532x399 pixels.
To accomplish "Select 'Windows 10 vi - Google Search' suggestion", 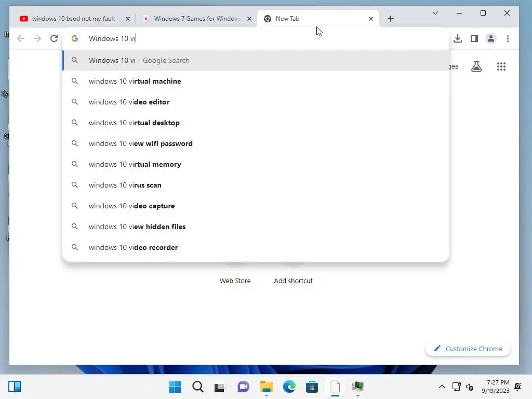I will 256,60.
